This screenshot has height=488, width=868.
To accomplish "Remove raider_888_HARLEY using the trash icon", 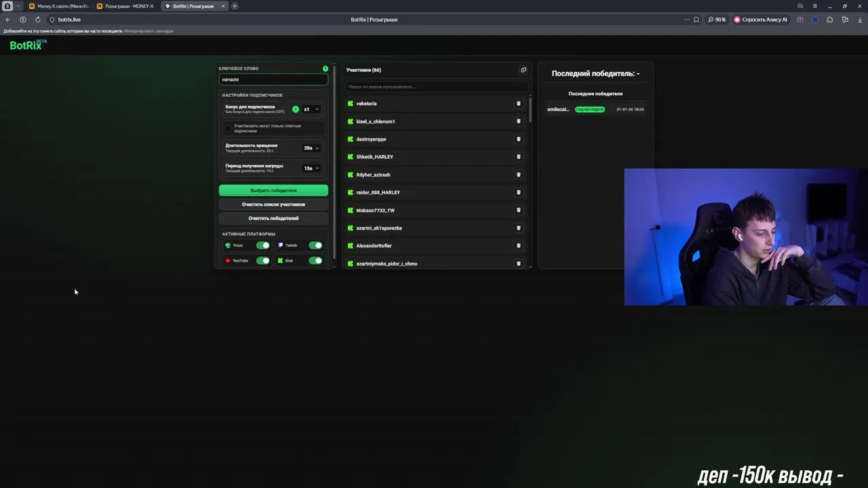I will [519, 192].
